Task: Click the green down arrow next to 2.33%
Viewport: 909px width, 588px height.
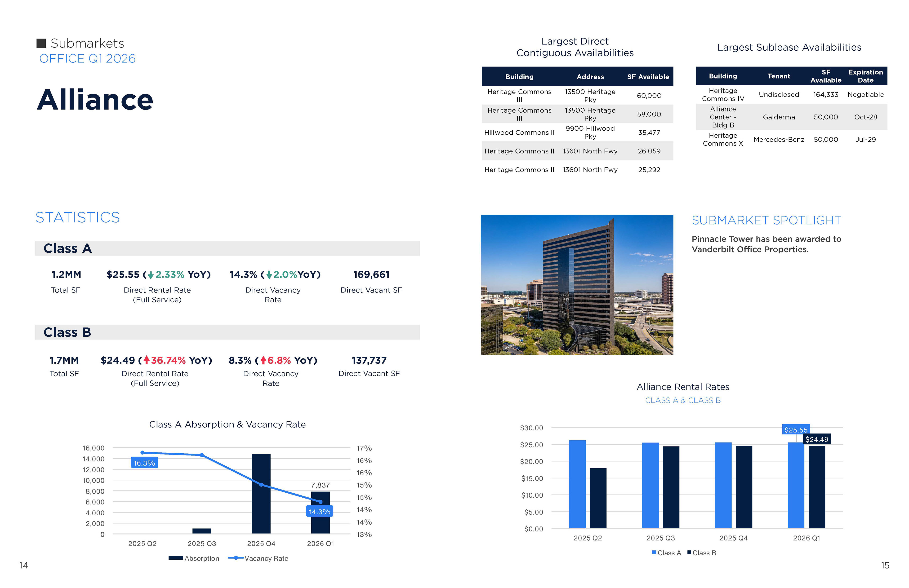Action: [x=151, y=275]
